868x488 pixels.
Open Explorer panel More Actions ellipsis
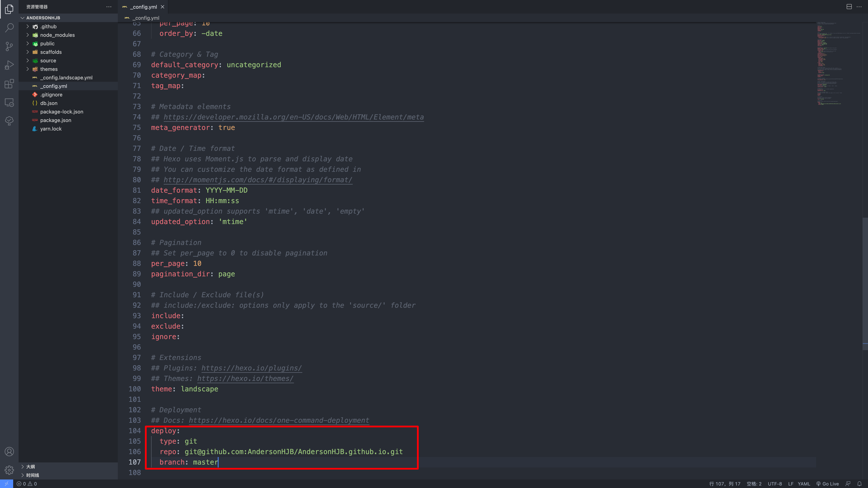coord(108,7)
